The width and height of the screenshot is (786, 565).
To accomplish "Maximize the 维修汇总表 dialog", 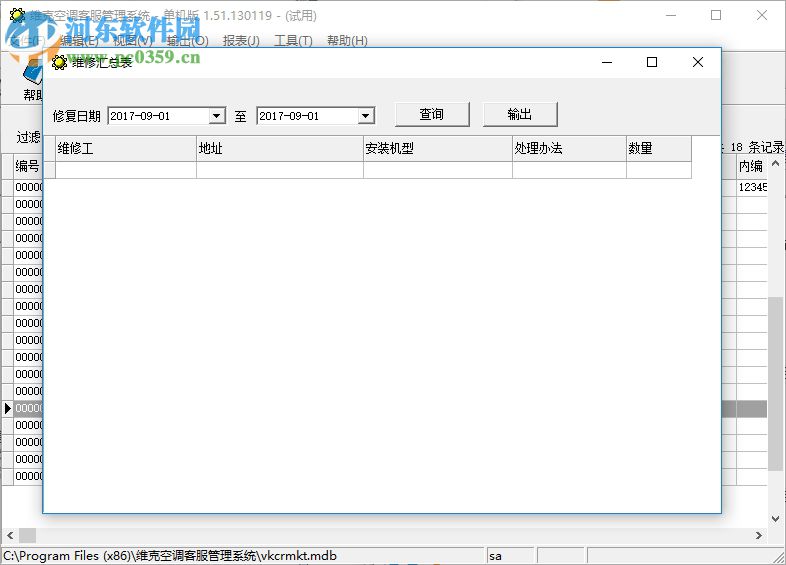I will tap(652, 62).
